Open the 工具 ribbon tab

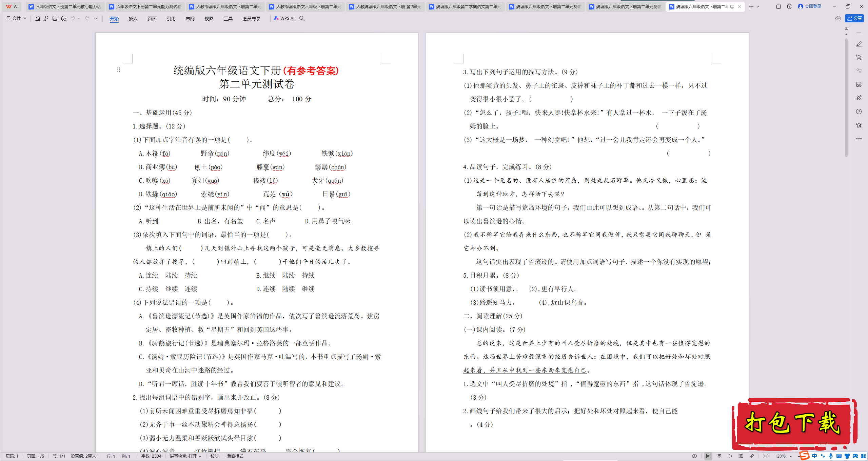(228, 19)
